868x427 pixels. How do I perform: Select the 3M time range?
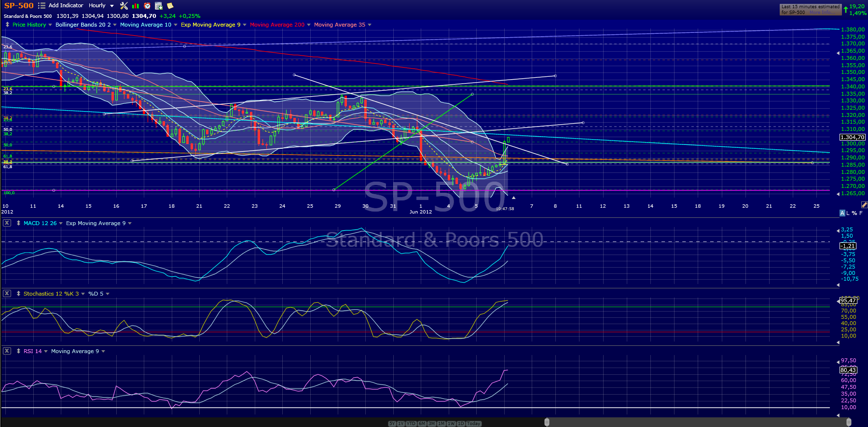[x=432, y=424]
